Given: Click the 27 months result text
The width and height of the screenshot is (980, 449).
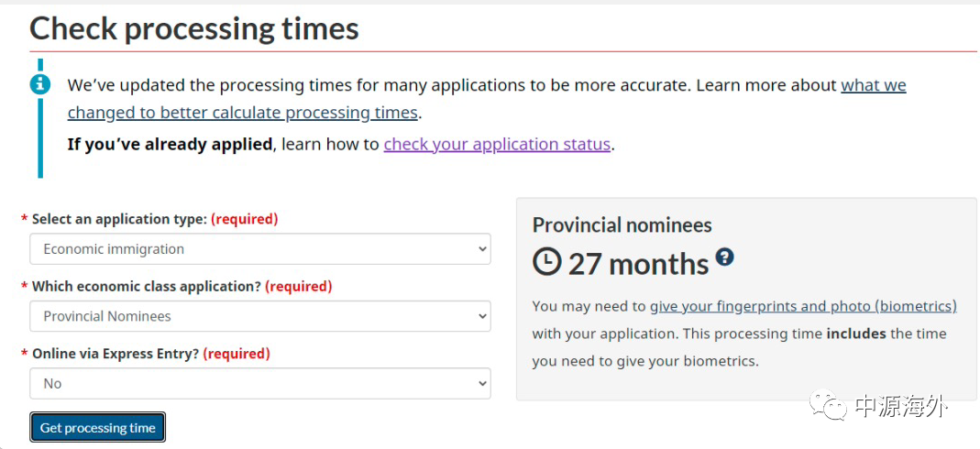Looking at the screenshot, I should [638, 264].
